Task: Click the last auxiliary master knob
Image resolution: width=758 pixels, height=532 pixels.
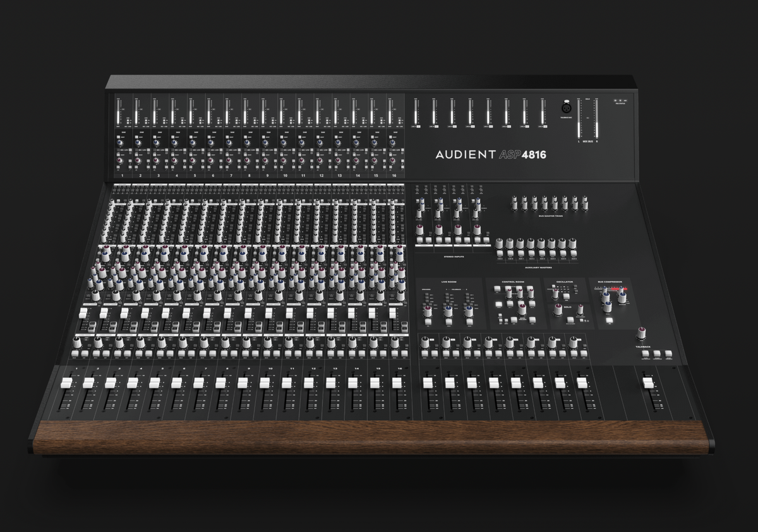Action: 572,244
